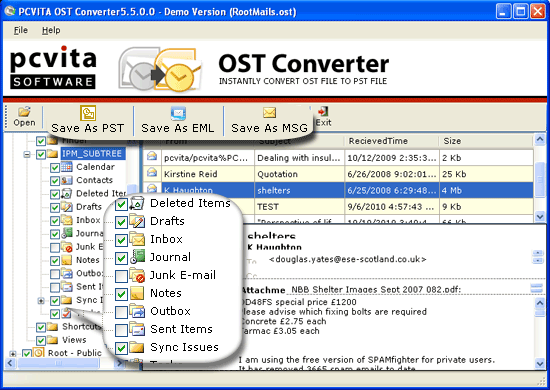This screenshot has height=390, width=550.
Task: Check the Outbox checkbox in the left tree
Action: pyautogui.click(x=55, y=274)
